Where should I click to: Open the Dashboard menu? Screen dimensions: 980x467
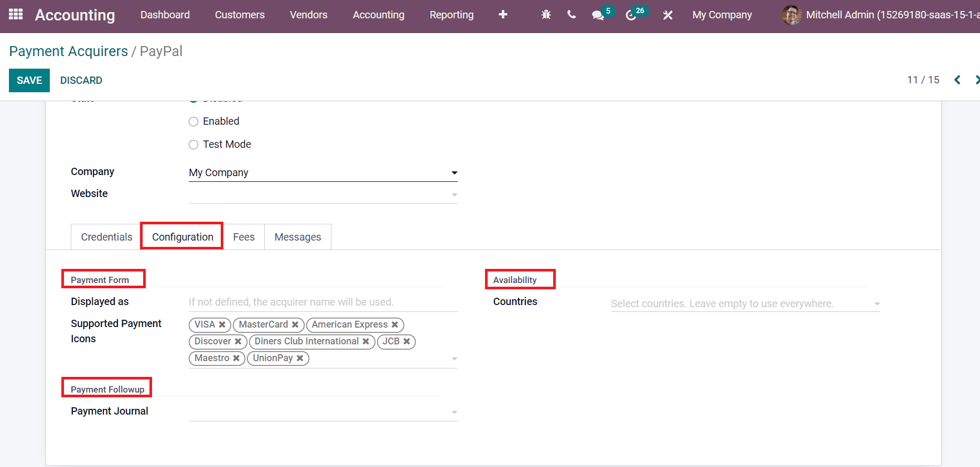tap(165, 15)
